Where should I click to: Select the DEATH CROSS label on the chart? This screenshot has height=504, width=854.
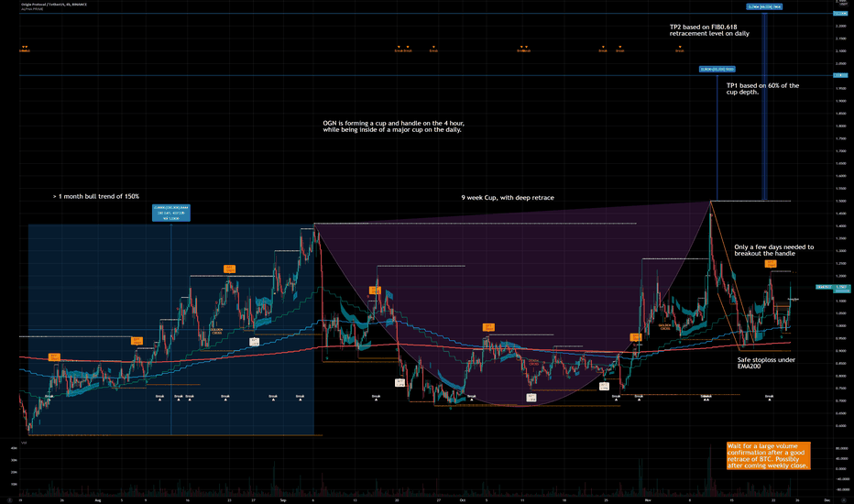pyautogui.click(x=533, y=362)
